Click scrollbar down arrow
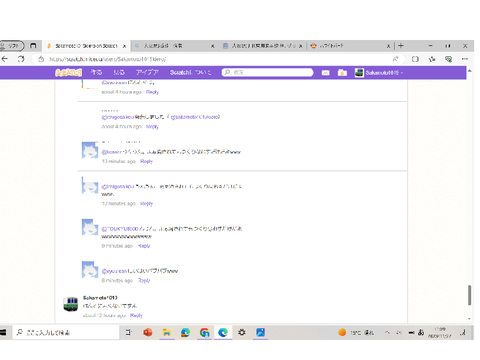 point(469,319)
